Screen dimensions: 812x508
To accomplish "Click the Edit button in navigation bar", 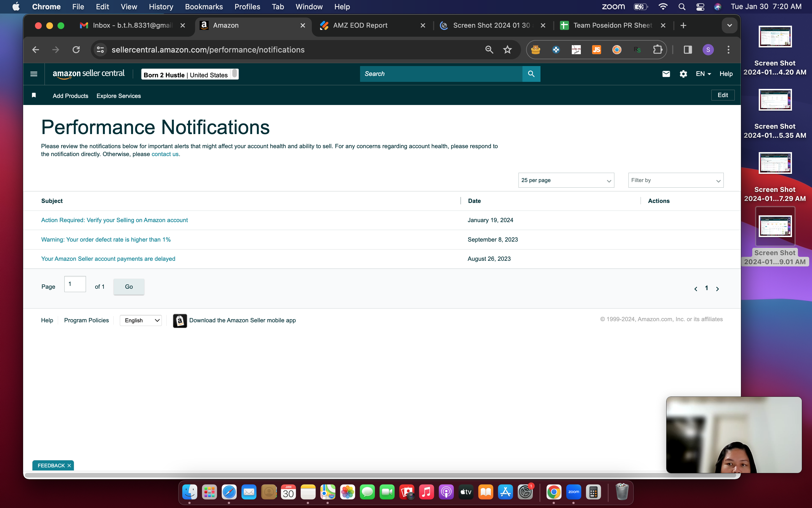I will [722, 95].
